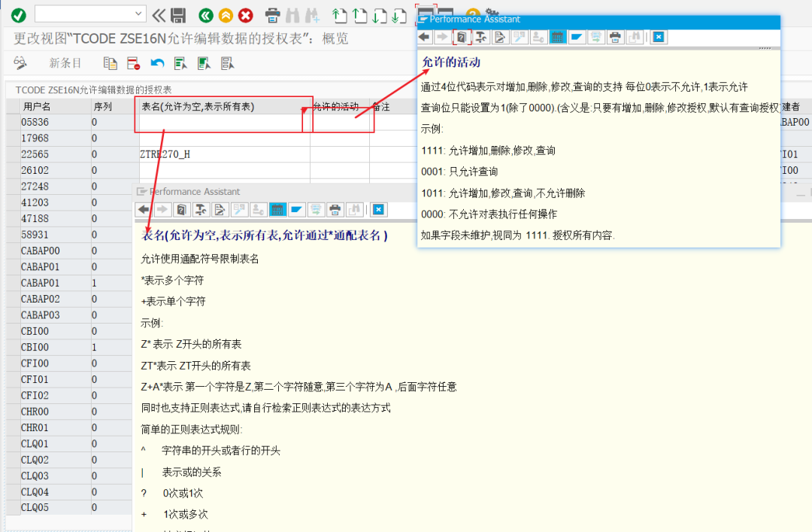
Task: Click blue flag icon in active Performance Assistant
Action: pyautogui.click(x=577, y=37)
